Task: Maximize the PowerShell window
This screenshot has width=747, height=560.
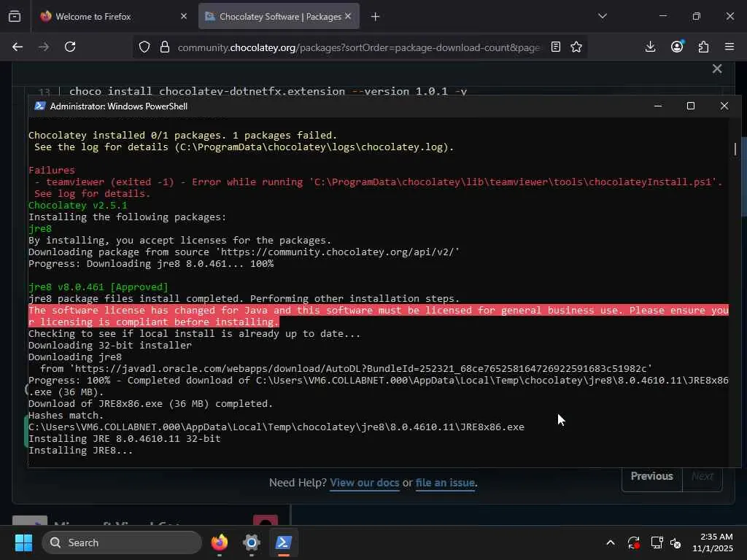Action: click(x=691, y=106)
